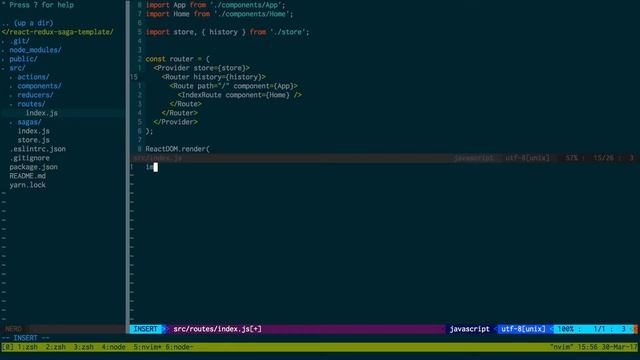Place cursor on import store line
Screen dimensions: 640x360
point(227,32)
